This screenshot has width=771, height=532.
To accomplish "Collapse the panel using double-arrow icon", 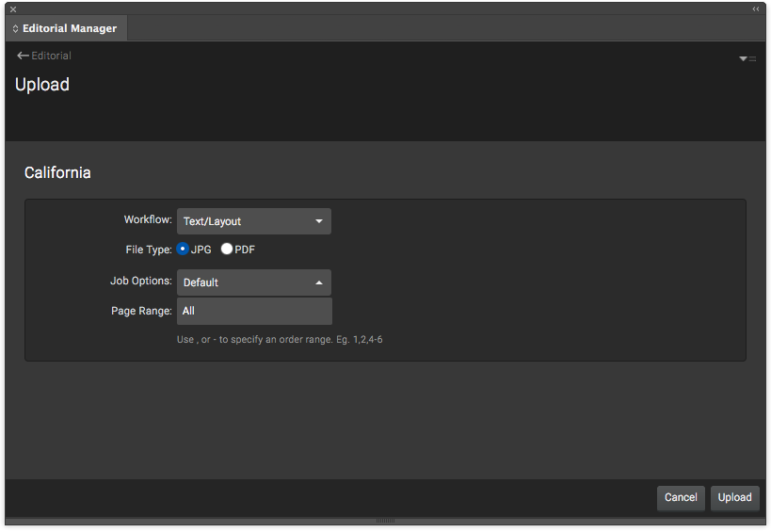I will [x=755, y=8].
